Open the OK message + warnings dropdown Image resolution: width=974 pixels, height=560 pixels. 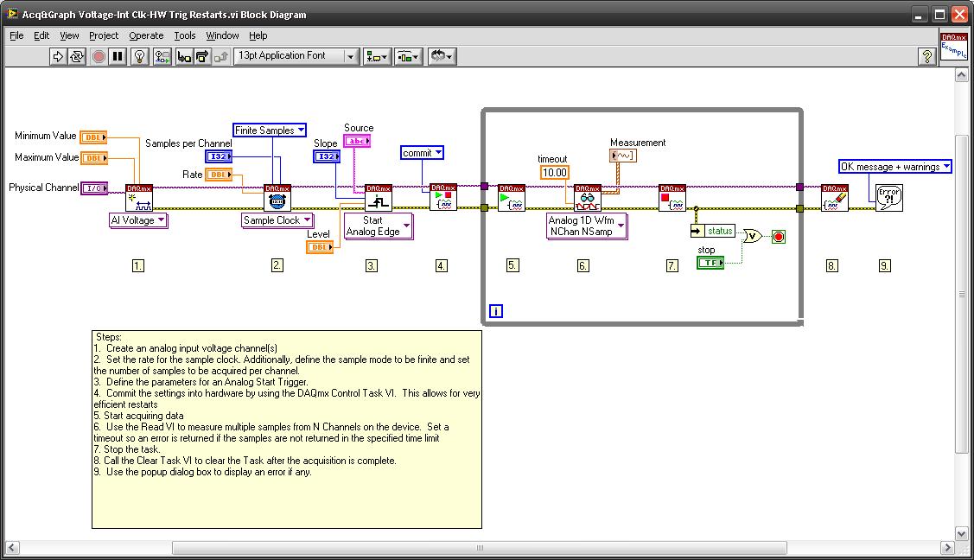tap(895, 167)
